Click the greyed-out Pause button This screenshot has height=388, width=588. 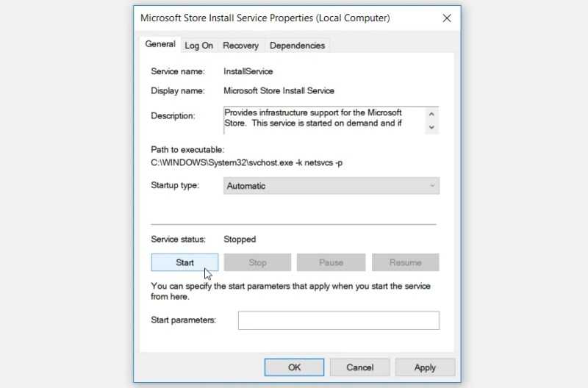(331, 262)
